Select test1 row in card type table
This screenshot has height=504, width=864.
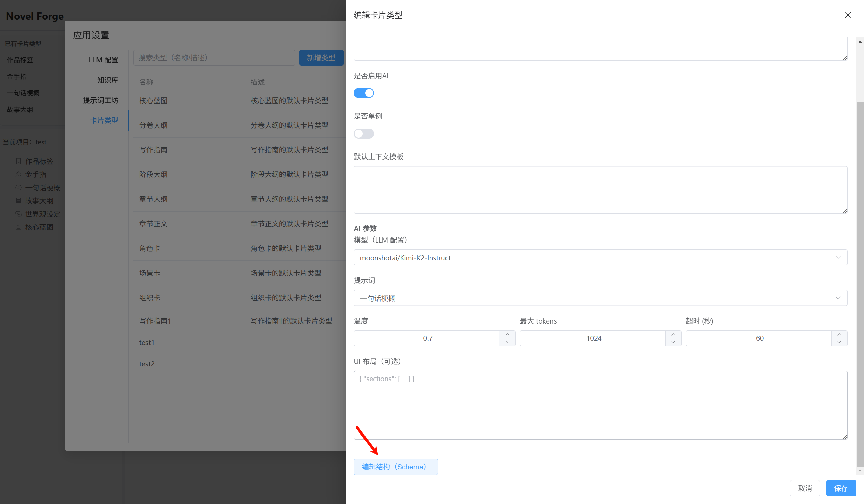coord(239,343)
